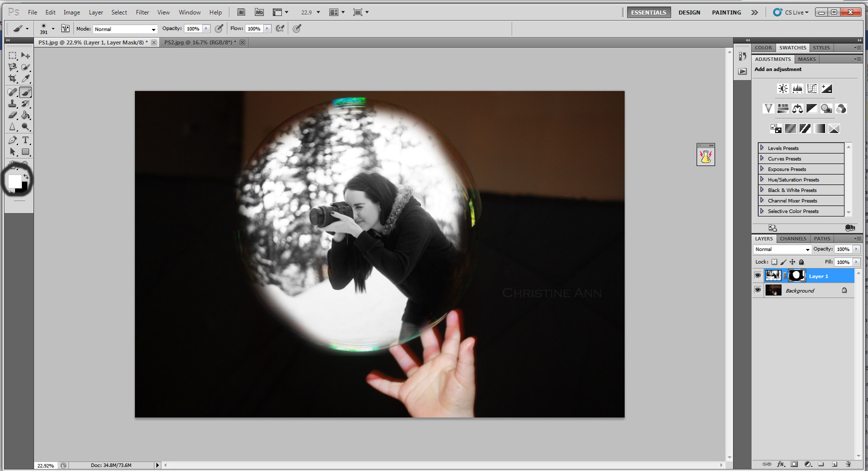
Task: Select the Lasso tool
Action: click(x=12, y=67)
